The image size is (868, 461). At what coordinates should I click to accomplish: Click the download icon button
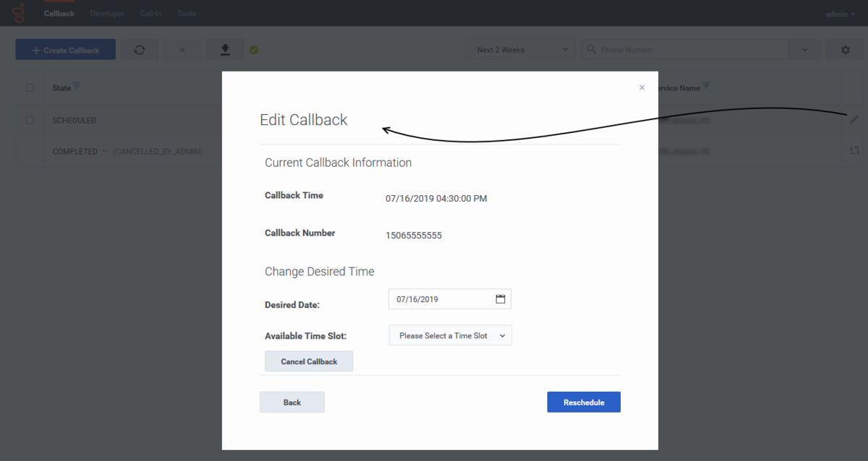tap(225, 50)
